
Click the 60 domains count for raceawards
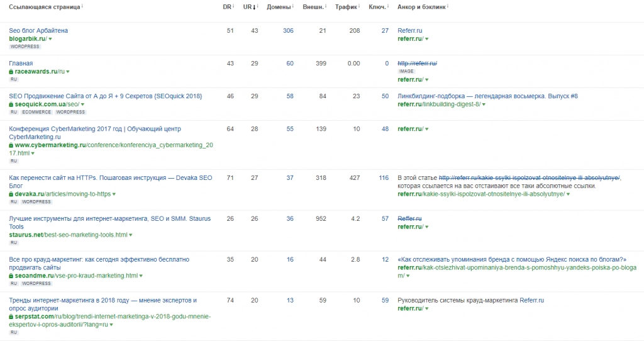290,64
